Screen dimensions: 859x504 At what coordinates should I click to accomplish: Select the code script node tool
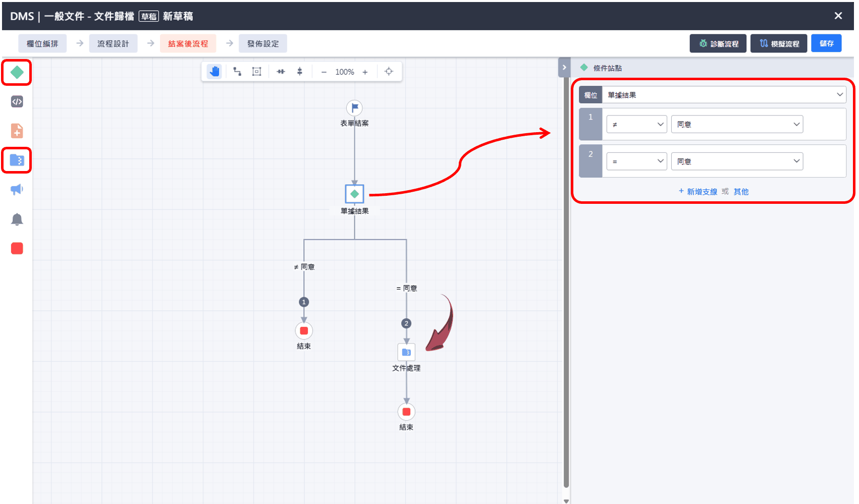(x=17, y=102)
